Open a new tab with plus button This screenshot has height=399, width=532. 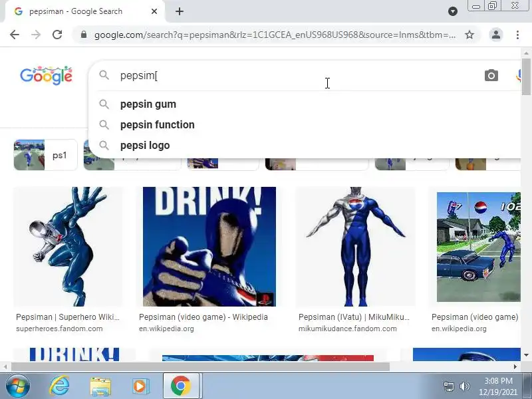(180, 11)
